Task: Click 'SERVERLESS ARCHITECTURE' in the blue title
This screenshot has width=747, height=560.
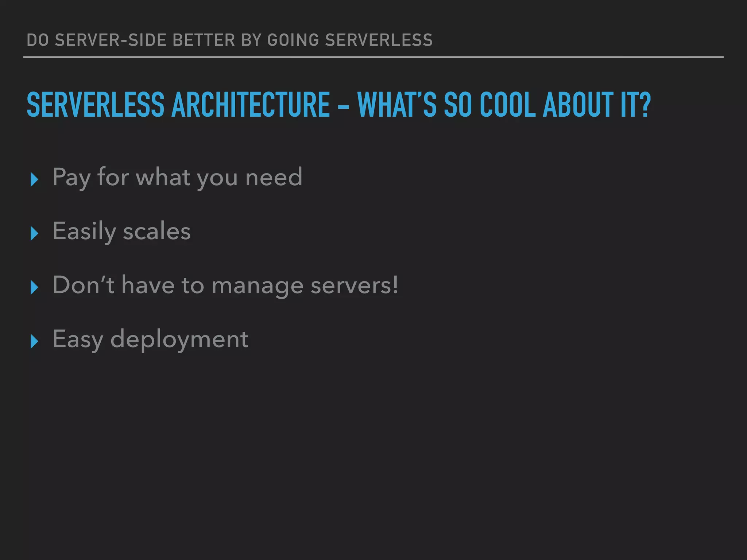Action: pos(178,105)
